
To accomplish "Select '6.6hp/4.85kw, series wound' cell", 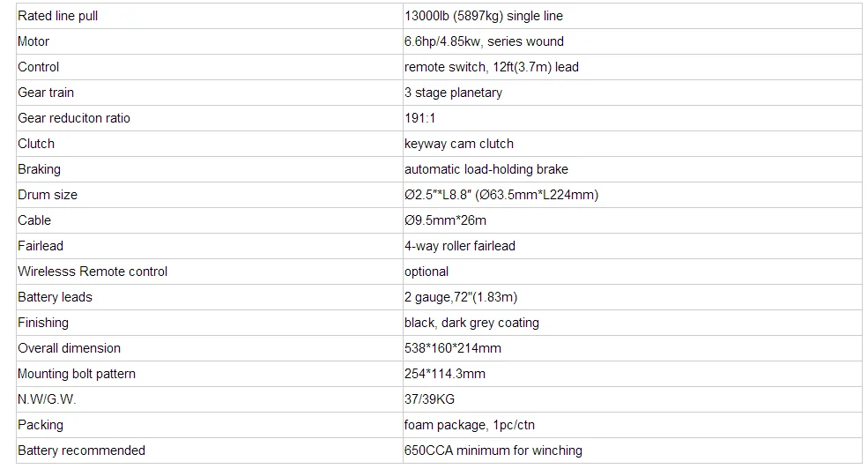I will [x=632, y=41].
